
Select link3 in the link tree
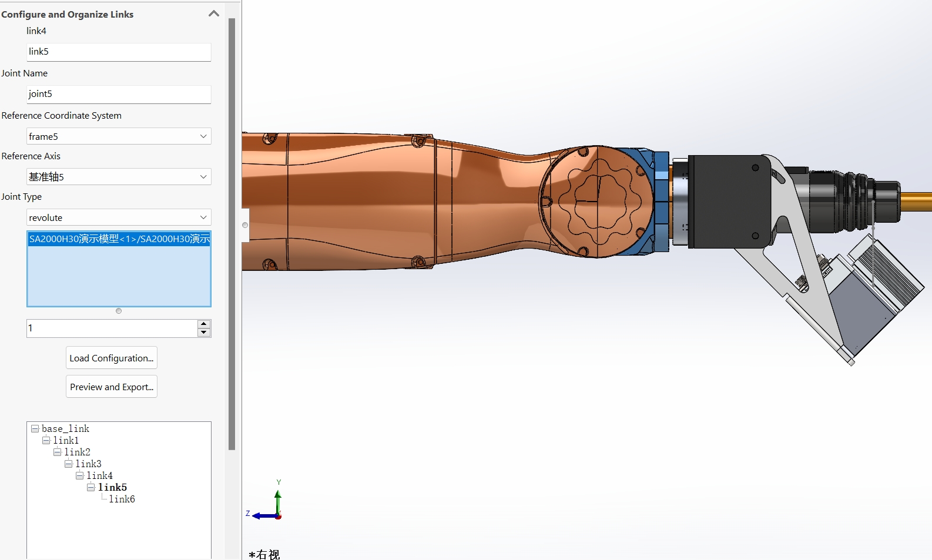pos(88,464)
